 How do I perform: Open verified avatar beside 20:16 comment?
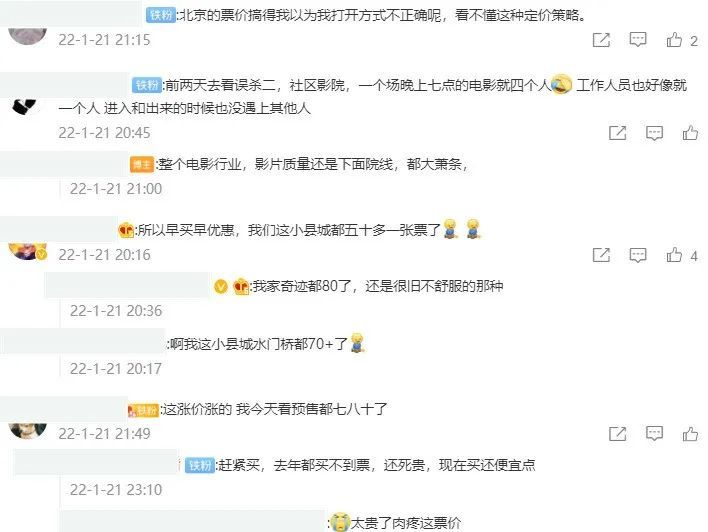28,252
